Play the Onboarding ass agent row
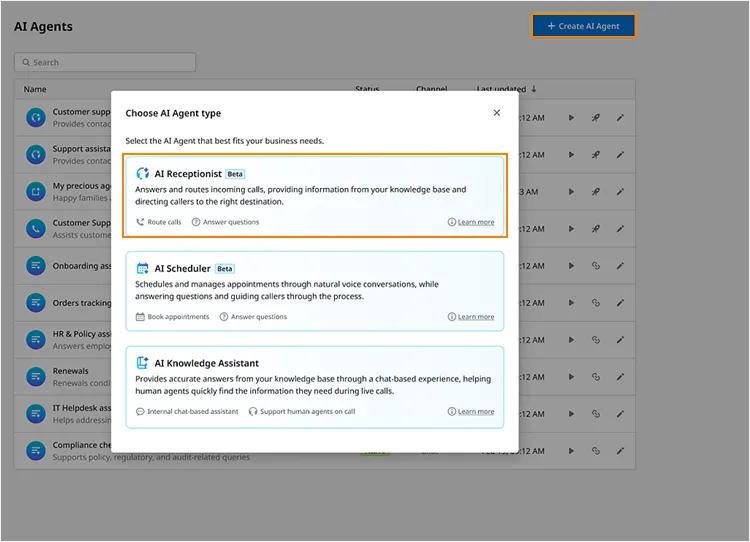750x542 pixels. coord(571,265)
